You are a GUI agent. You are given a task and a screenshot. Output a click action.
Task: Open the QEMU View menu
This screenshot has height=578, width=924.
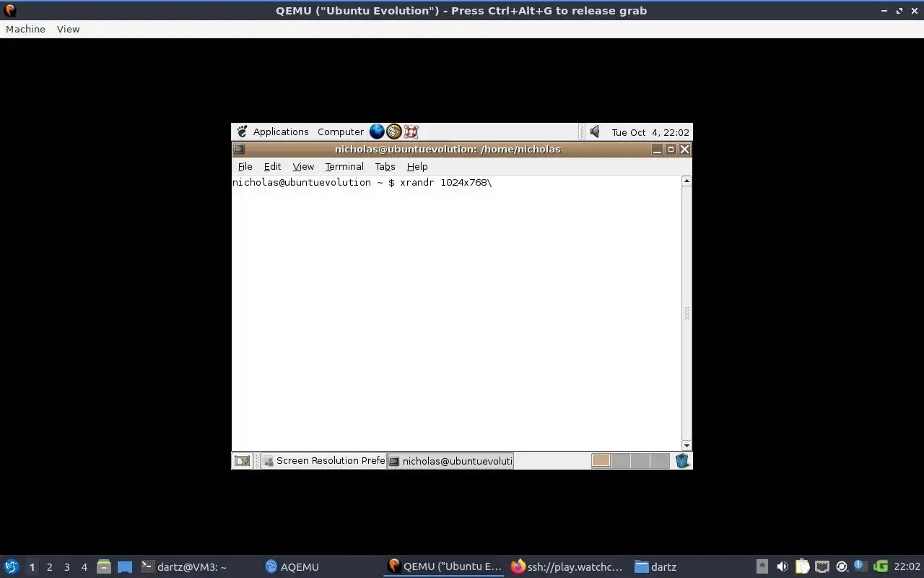tap(68, 29)
